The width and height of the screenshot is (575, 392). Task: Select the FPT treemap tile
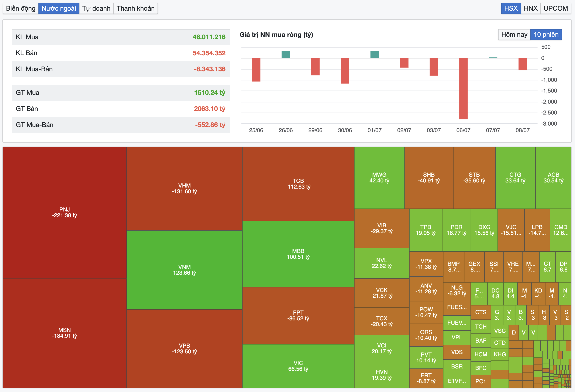(298, 316)
